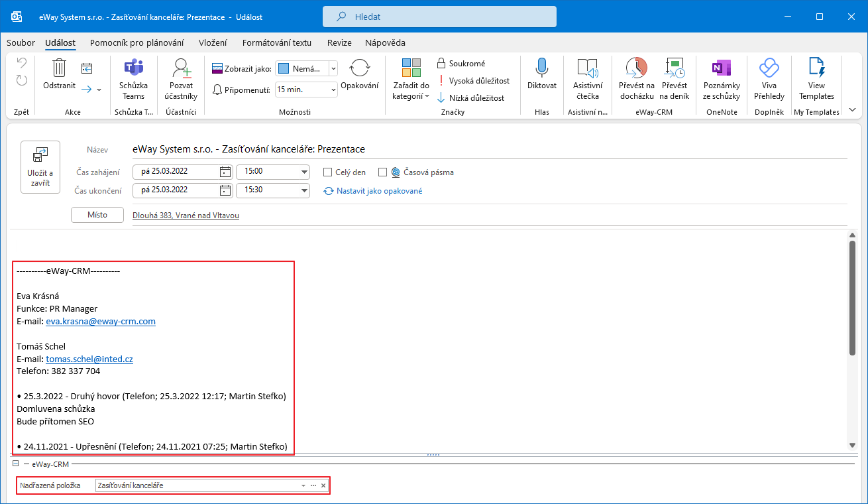This screenshot has height=504, width=868.
Task: Open Zobrazit jako status dropdown
Action: 333,68
